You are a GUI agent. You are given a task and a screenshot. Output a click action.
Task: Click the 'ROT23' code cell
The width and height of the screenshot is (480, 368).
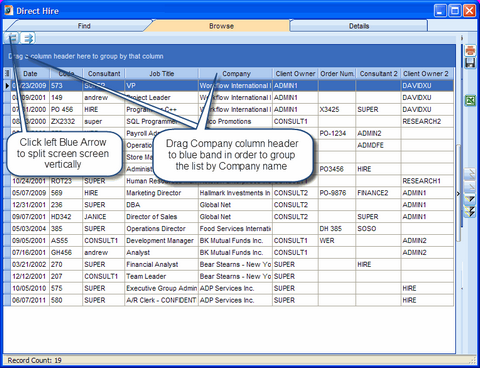click(66, 181)
